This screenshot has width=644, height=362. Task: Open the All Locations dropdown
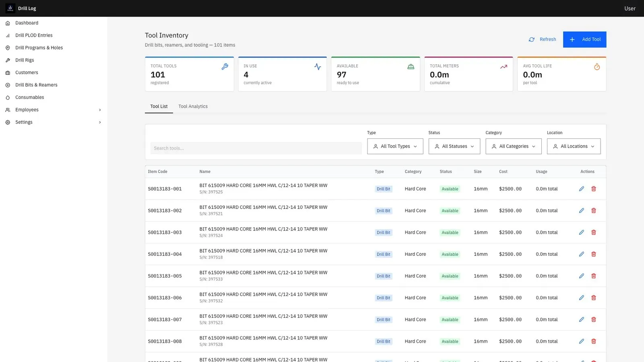574,146
